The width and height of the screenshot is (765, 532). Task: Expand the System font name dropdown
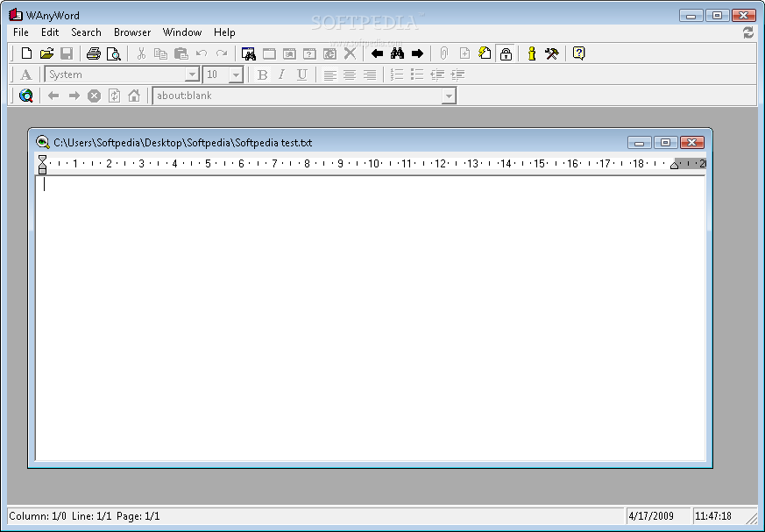click(x=192, y=74)
